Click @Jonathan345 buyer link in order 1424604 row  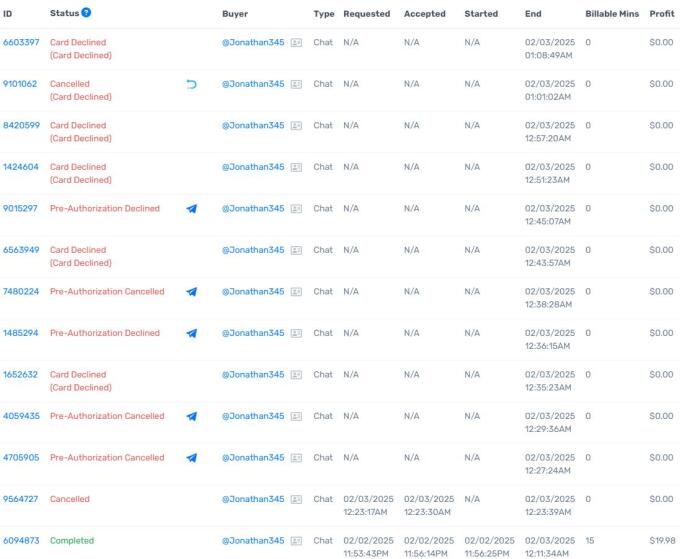tap(253, 167)
